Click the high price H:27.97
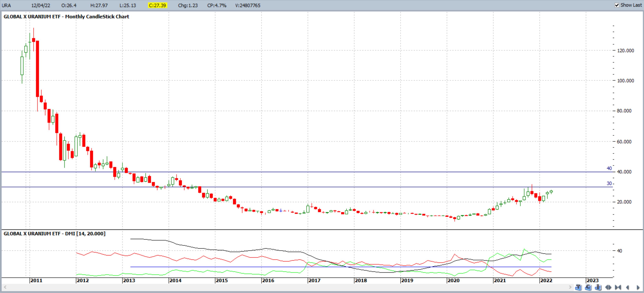The image size is (644, 293). point(99,5)
